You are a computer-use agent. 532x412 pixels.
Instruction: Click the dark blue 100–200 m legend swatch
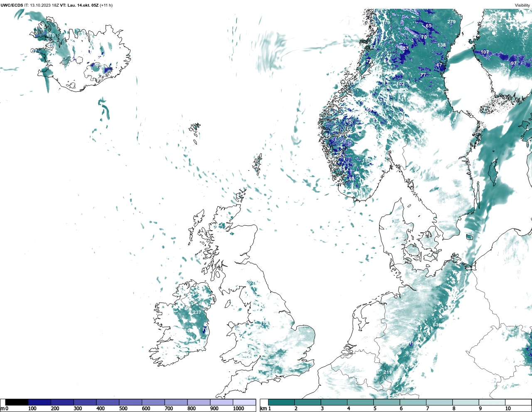[x=40, y=402]
